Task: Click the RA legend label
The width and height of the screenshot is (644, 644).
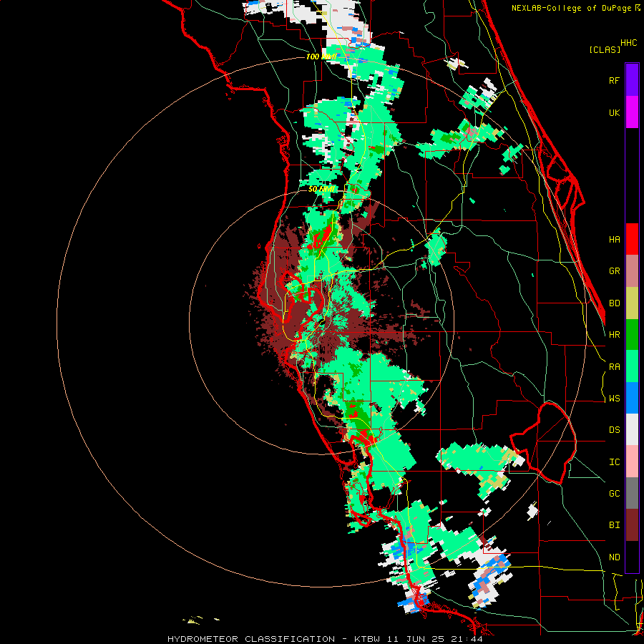Action: coord(614,367)
